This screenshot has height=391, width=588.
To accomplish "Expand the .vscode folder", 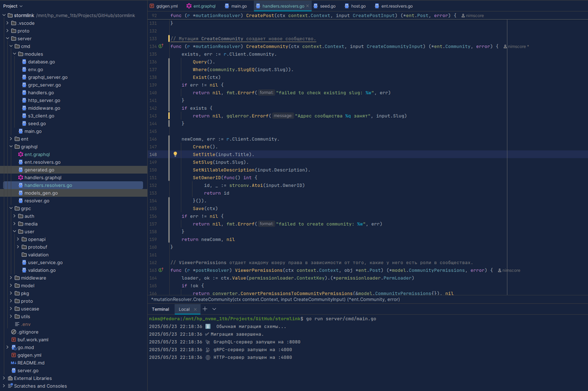I will [7, 24].
